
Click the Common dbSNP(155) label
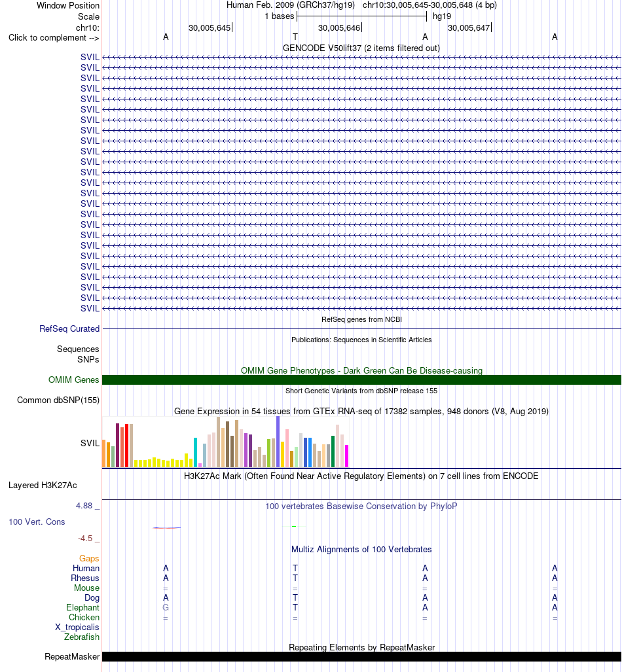click(x=58, y=400)
